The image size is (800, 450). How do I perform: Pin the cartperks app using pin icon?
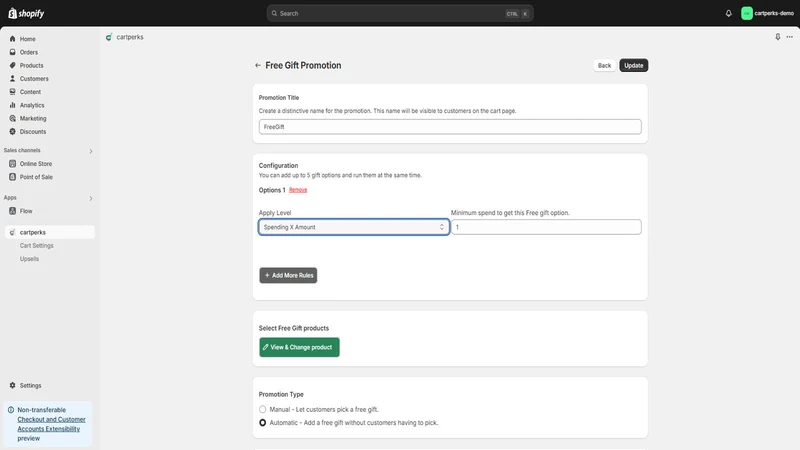(778, 37)
